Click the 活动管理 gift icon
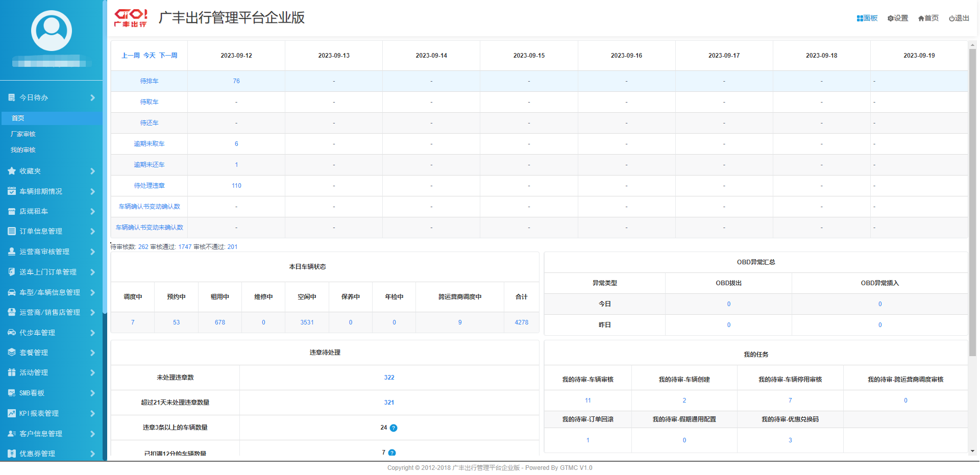 12,372
